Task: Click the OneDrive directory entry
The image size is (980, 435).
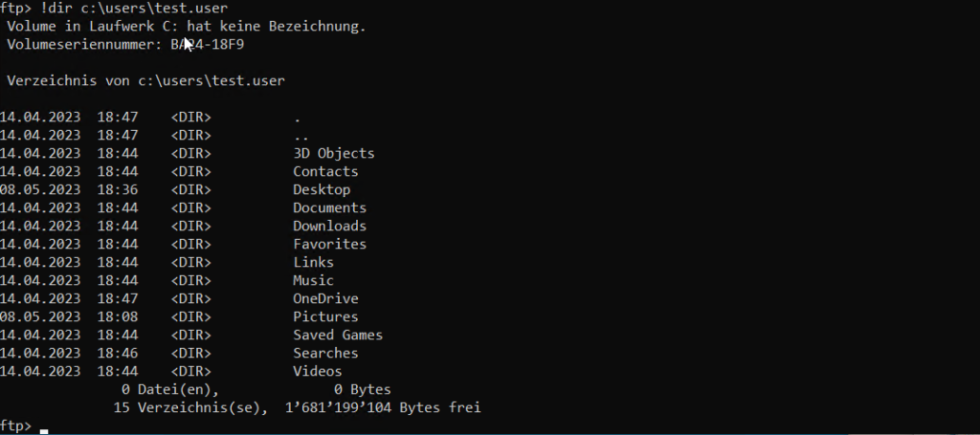Action: click(325, 299)
